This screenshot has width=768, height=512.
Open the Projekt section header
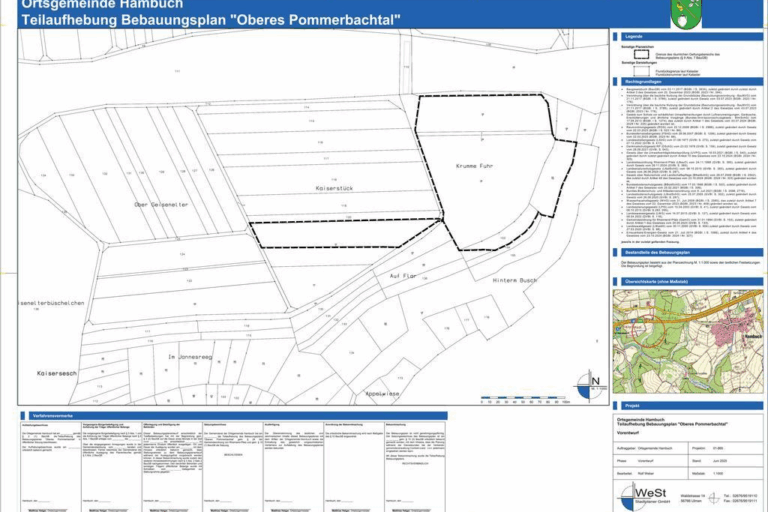pyautogui.click(x=688, y=406)
